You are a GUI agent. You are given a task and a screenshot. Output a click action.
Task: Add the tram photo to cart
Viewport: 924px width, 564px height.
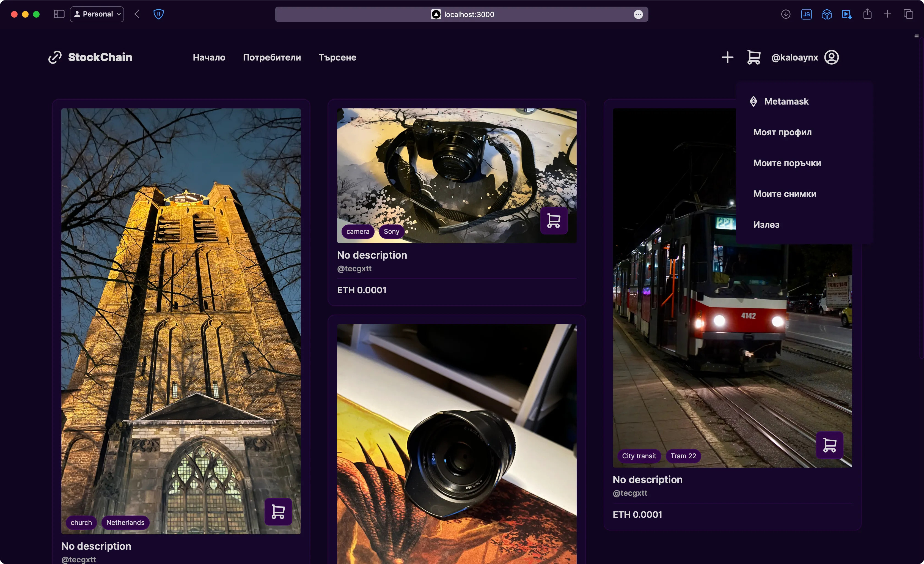pos(829,445)
